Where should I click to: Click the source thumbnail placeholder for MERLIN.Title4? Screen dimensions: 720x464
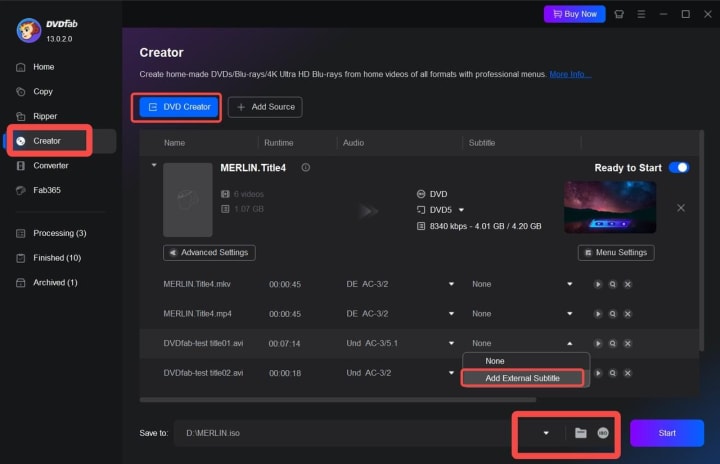tap(188, 200)
